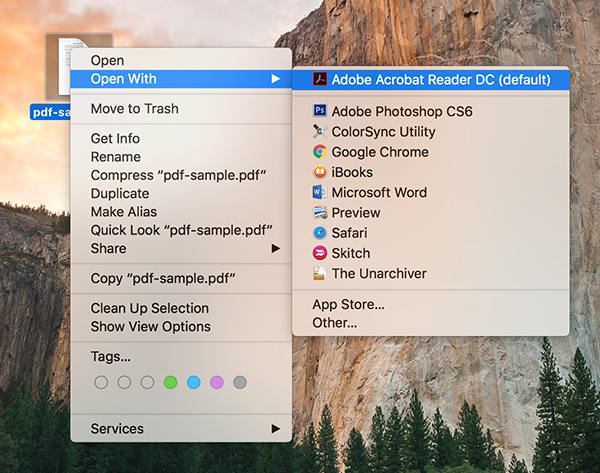Open with Google Chrome
Viewport: 600px width, 473px height.
pyautogui.click(x=430, y=152)
